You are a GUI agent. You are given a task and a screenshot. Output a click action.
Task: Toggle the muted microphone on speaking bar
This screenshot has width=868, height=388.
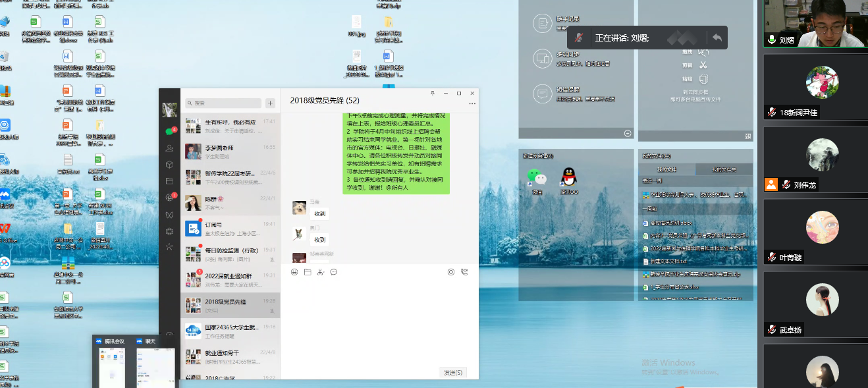[x=579, y=38]
